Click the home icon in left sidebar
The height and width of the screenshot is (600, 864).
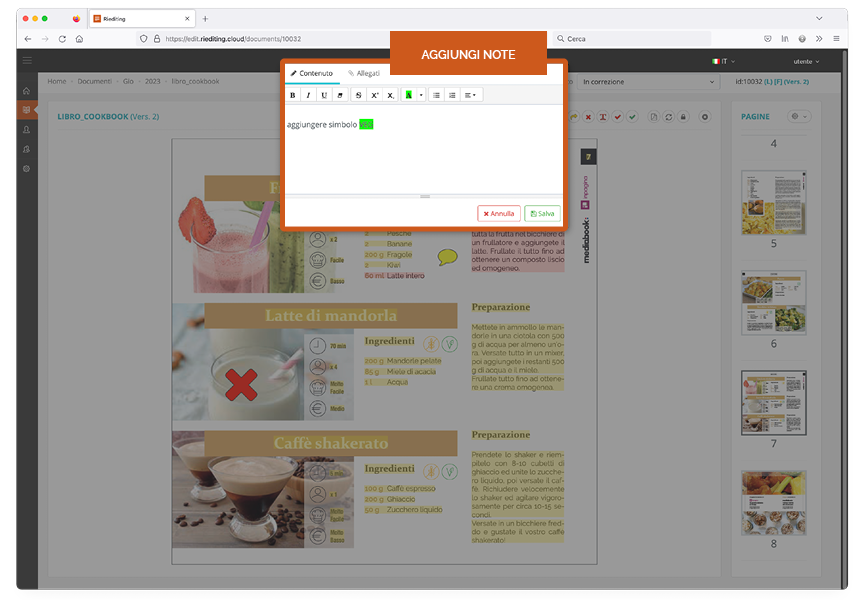pos(26,91)
